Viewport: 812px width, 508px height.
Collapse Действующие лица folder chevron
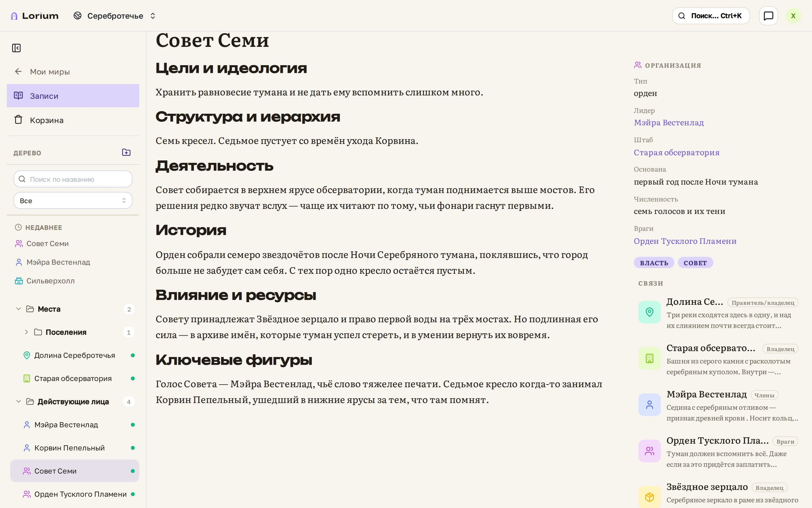(19, 402)
